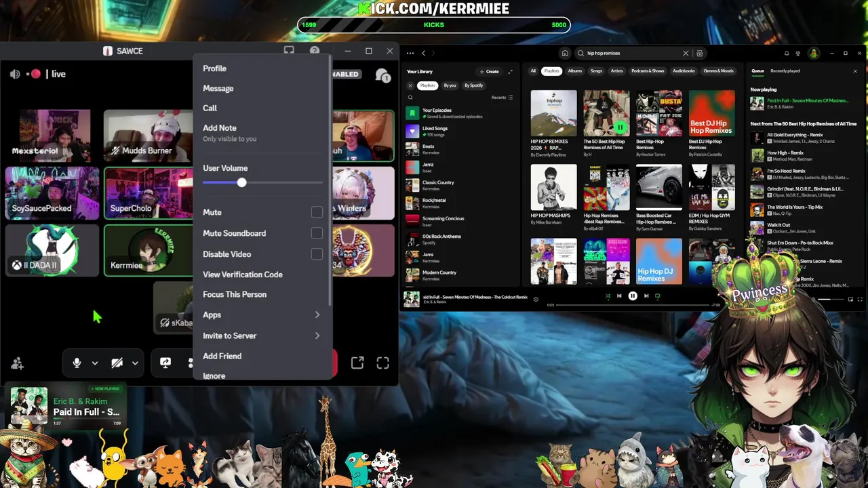This screenshot has height=488, width=868.
Task: Switch to the Artists search tab
Action: (x=617, y=70)
